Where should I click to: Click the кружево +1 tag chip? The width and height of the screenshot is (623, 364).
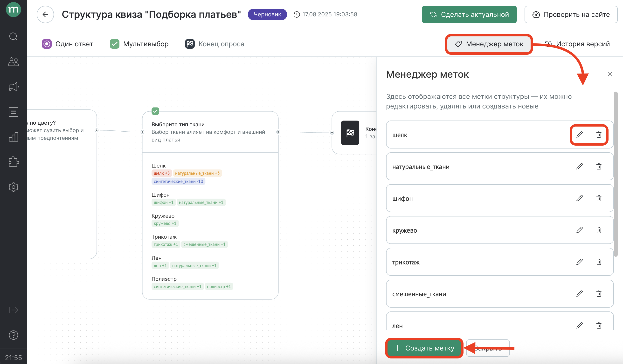[x=165, y=223]
